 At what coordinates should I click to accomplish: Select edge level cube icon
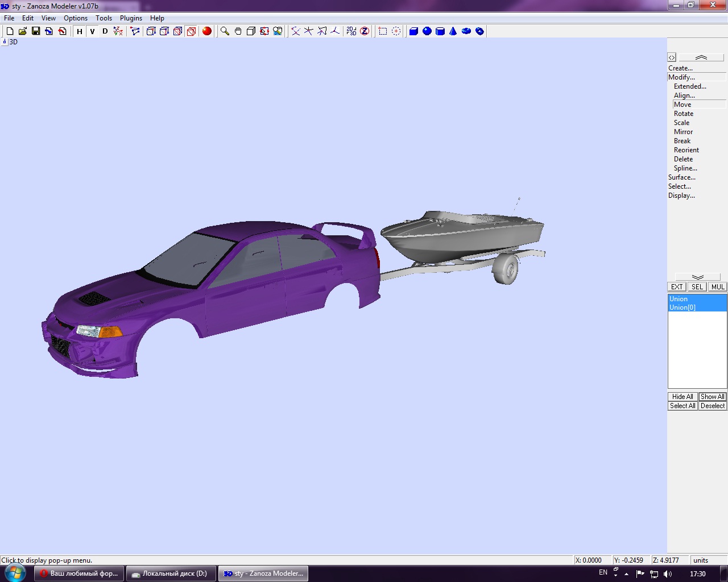pyautogui.click(x=164, y=31)
